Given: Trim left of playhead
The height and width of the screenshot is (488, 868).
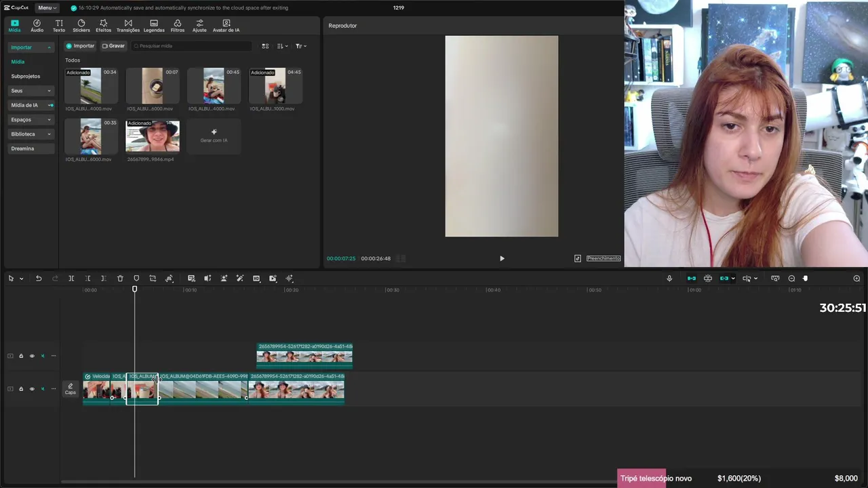Looking at the screenshot, I should click(87, 279).
